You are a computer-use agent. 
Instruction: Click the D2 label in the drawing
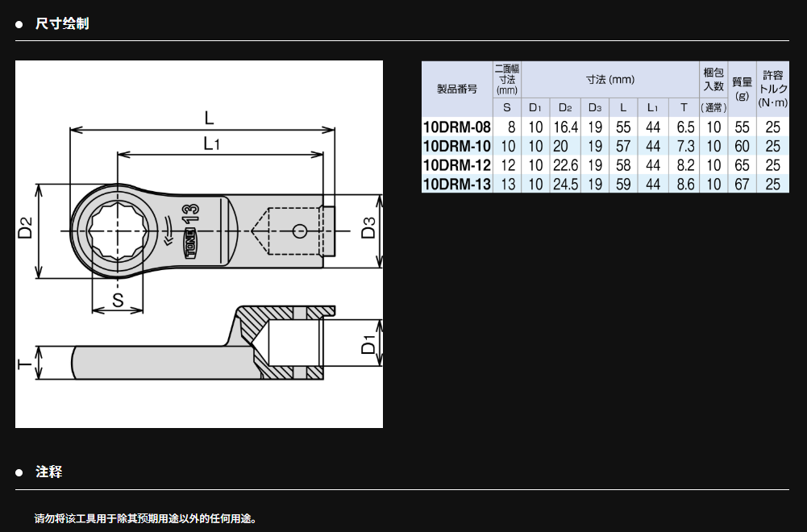(26, 231)
